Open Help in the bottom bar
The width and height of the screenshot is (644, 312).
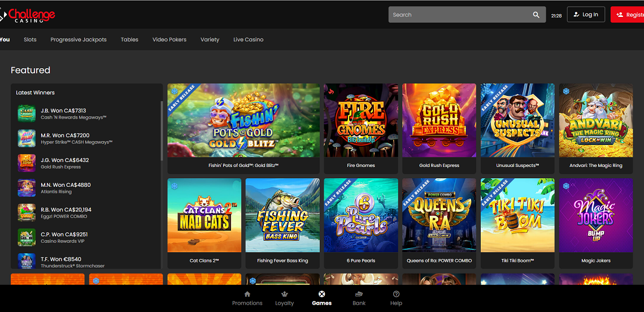click(x=397, y=298)
